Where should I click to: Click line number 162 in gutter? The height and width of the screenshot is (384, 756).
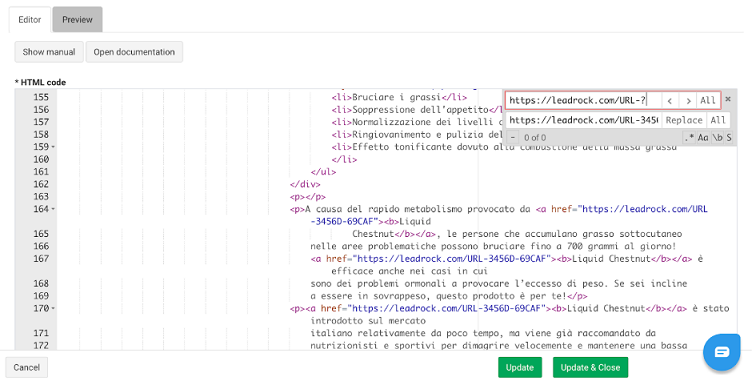tap(41, 184)
